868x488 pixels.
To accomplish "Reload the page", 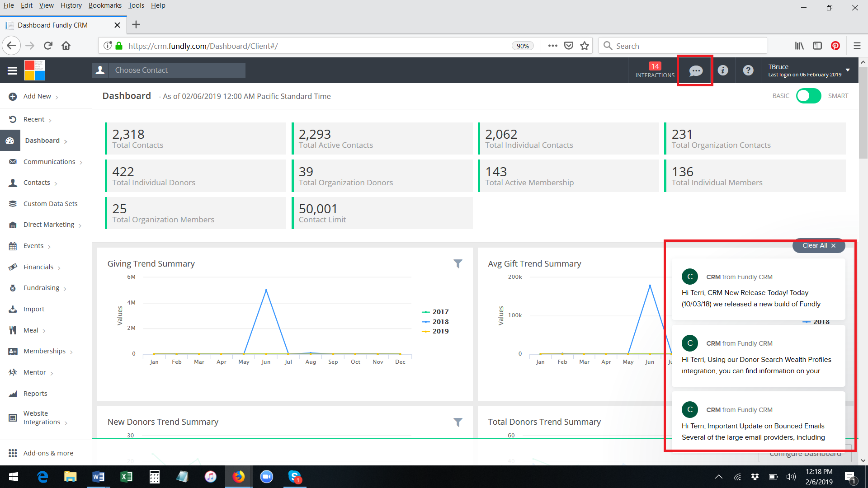I will pos(48,46).
